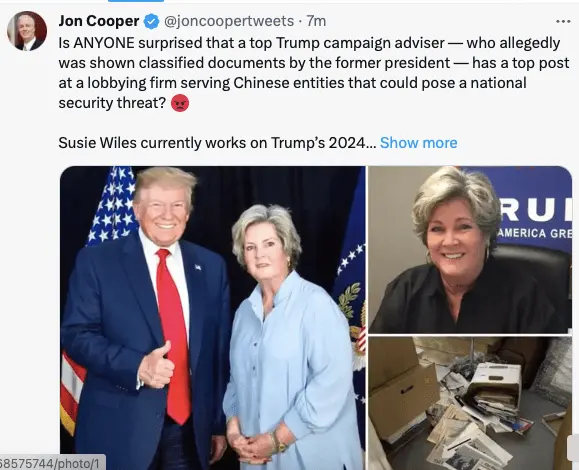The width and height of the screenshot is (579, 470).
Task: Expand tweet with Show more
Action: click(418, 143)
